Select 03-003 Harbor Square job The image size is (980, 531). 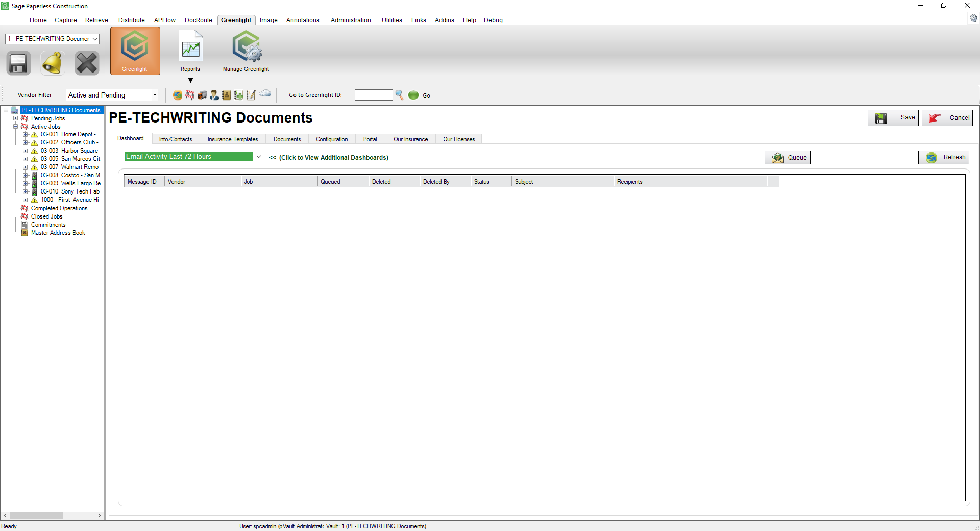[x=69, y=151]
